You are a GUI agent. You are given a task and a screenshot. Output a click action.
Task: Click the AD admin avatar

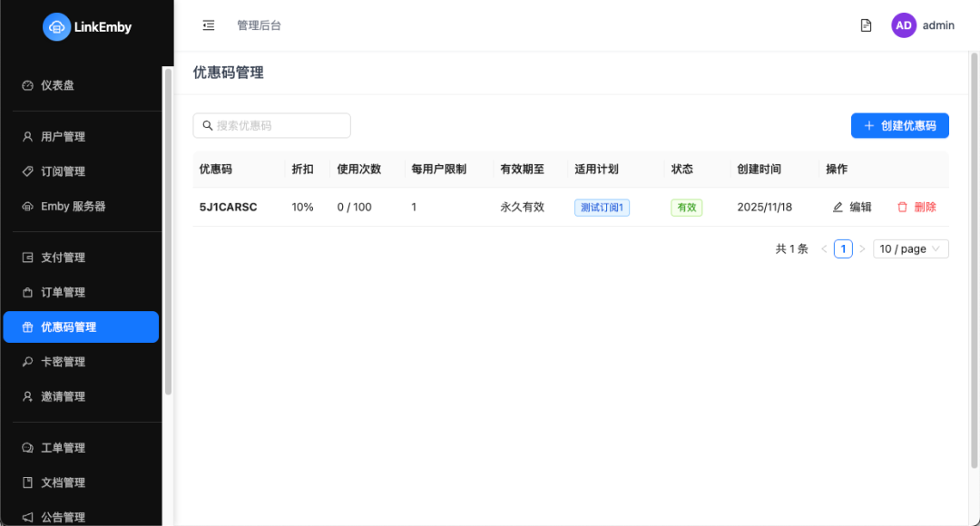click(x=903, y=24)
